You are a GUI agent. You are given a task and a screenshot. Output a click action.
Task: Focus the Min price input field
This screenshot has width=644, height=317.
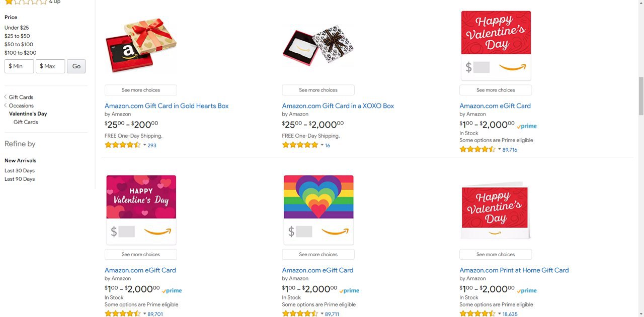(x=19, y=66)
